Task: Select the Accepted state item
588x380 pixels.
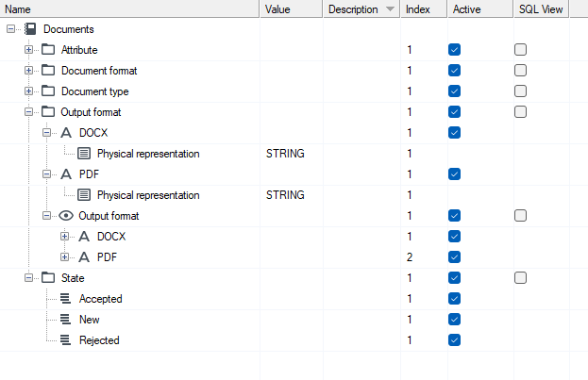Action: [100, 299]
